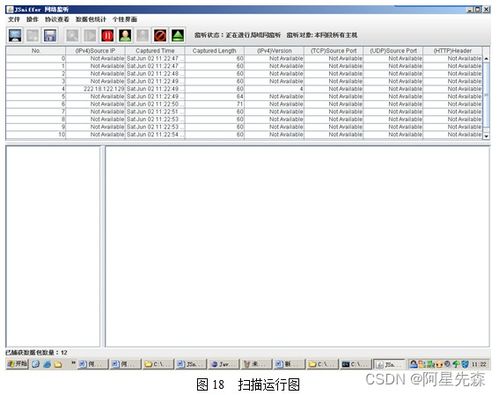The height and width of the screenshot is (395, 499).
Task: Open the 数据包统计 menu
Action: point(91,19)
